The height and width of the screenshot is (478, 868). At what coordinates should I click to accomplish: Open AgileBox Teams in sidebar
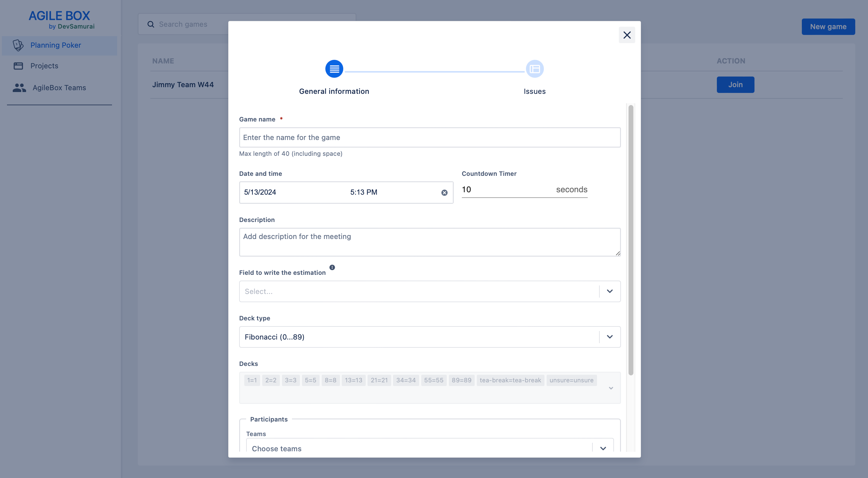(x=59, y=88)
